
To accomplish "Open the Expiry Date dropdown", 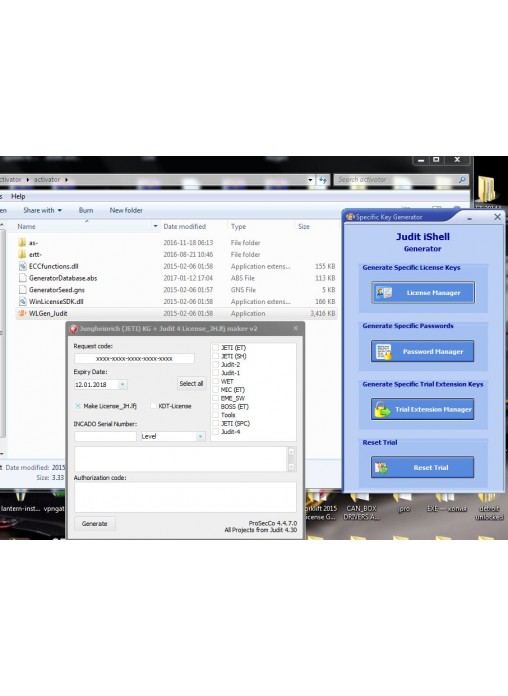I will pyautogui.click(x=123, y=384).
